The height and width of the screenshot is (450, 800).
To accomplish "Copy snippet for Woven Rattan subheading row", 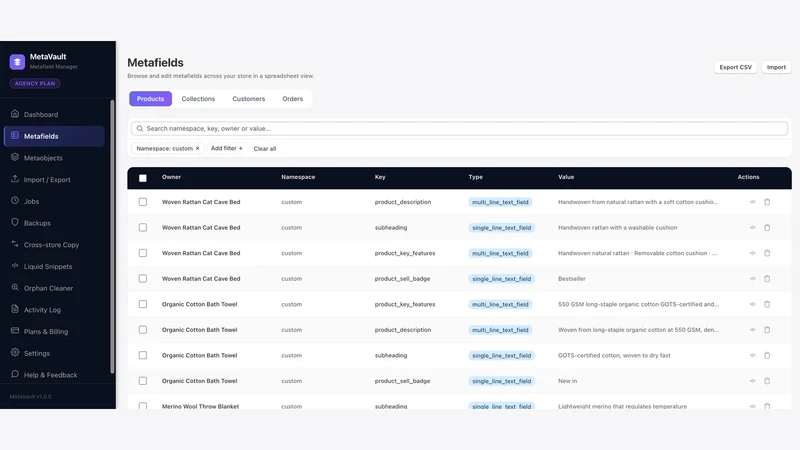I will [752, 228].
